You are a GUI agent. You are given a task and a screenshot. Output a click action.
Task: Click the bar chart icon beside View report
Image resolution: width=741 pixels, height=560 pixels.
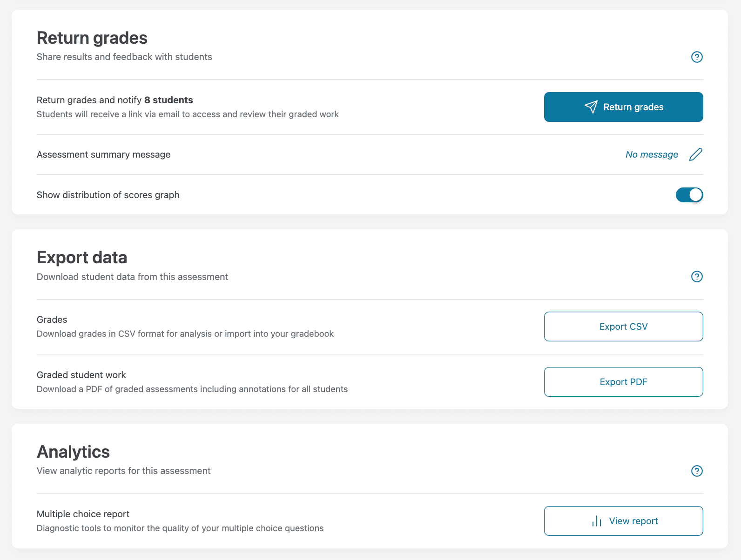pyautogui.click(x=597, y=521)
